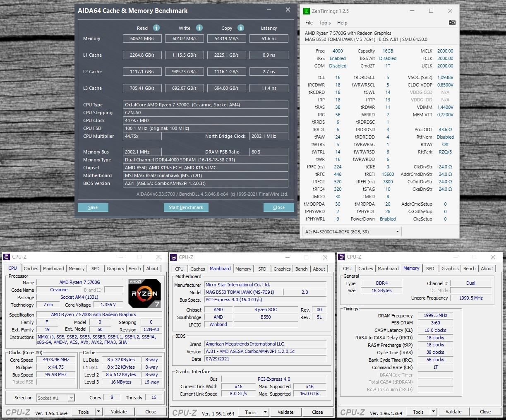
Task: Expand Tools dropdown arrow in right CPU-Z window
Action: coord(433,412)
